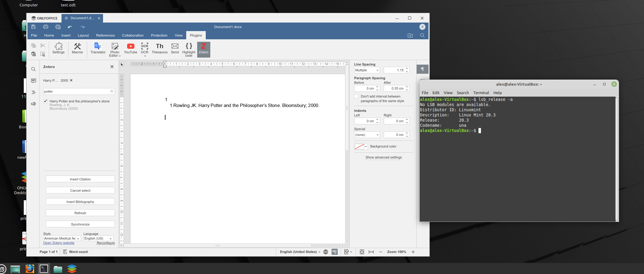The width and height of the screenshot is (644, 274).
Task: Click the Set document language globe icon
Action: pos(326,252)
